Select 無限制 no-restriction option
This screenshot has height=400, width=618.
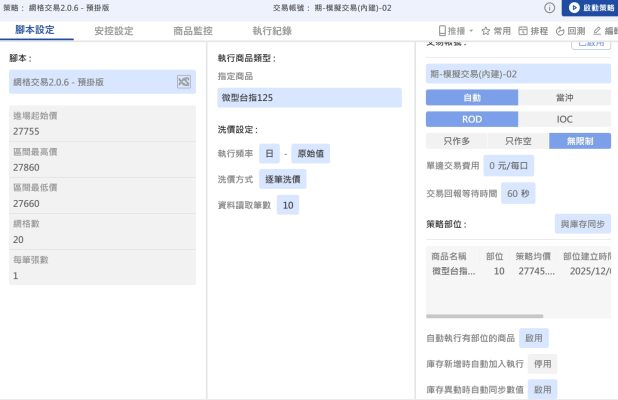[x=580, y=141]
